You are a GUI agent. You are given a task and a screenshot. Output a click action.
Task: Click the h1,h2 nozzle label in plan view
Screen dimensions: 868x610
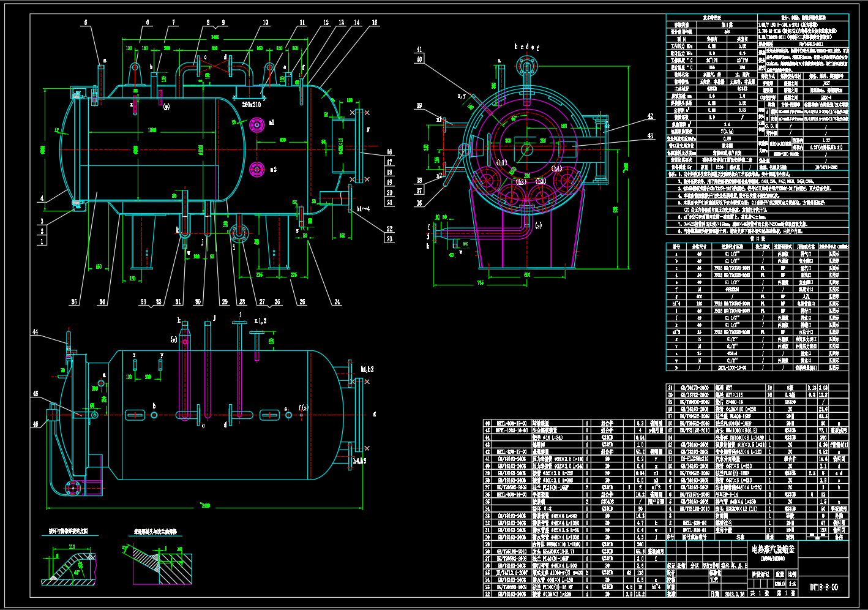(367, 369)
